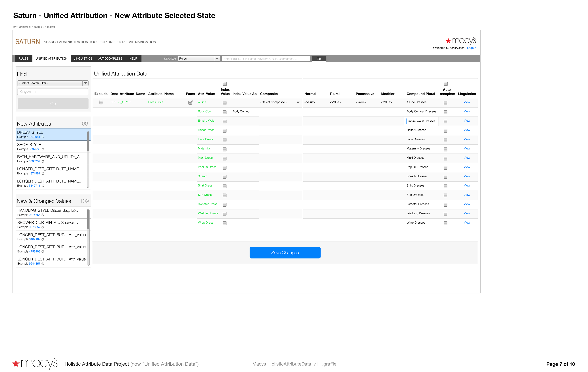
Task: Click refresh icon beside example 9244857
Action: [x=43, y=264]
